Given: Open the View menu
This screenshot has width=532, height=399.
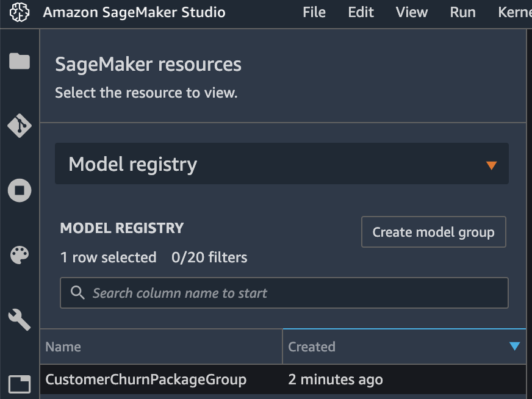Looking at the screenshot, I should 412,13.
